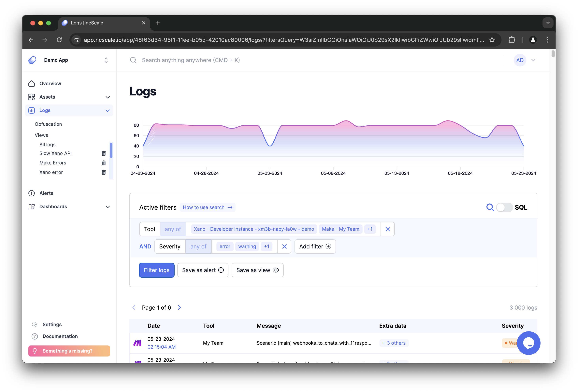The width and height of the screenshot is (578, 392).
Task: Change the Severity filter 'any of' operator
Action: 198,247
